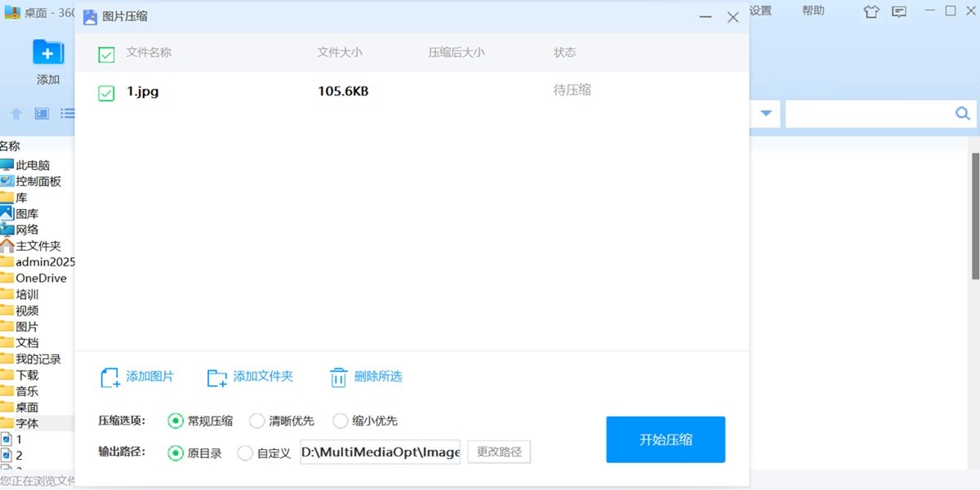
Task: Click the 删除所选 trash icon
Action: [339, 376]
